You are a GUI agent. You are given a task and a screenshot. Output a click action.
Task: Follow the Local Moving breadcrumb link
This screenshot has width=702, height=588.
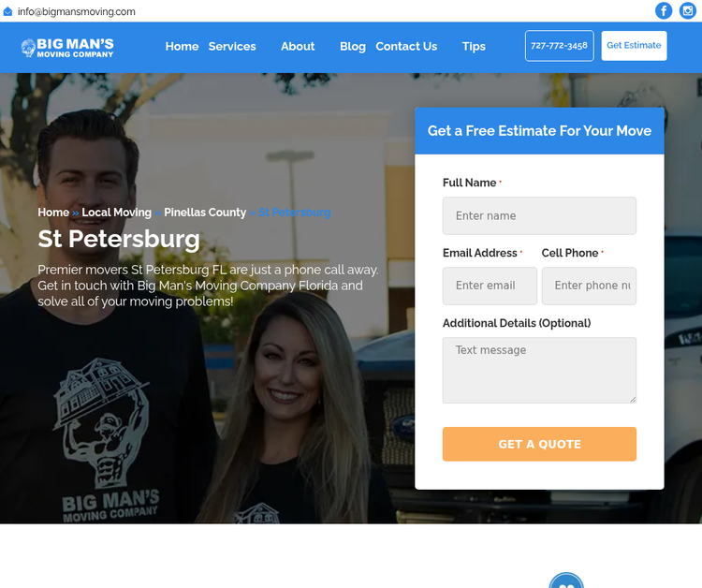[x=116, y=213]
